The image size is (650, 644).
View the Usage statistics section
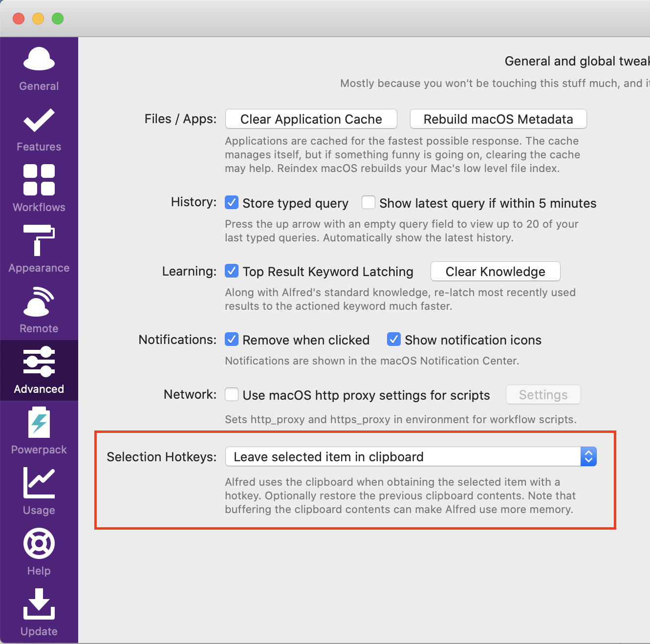click(x=39, y=492)
